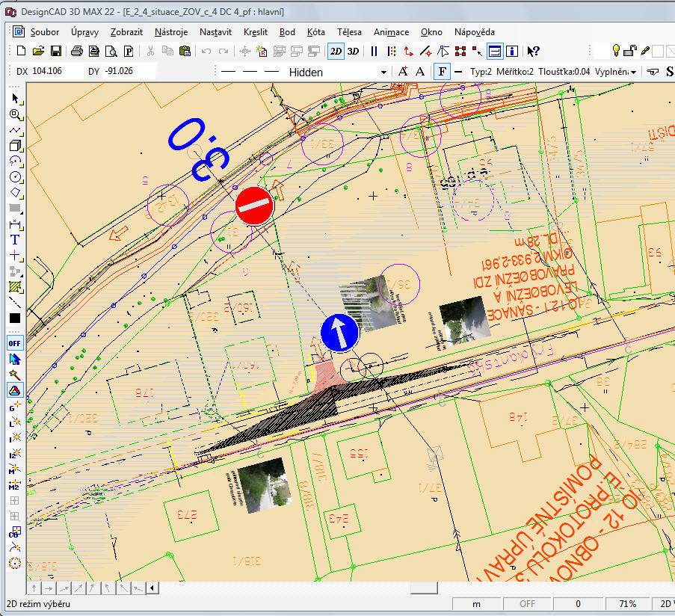Pick the polyline zigzag line tool
Screen dimensions: 675x616
pyautogui.click(x=16, y=130)
